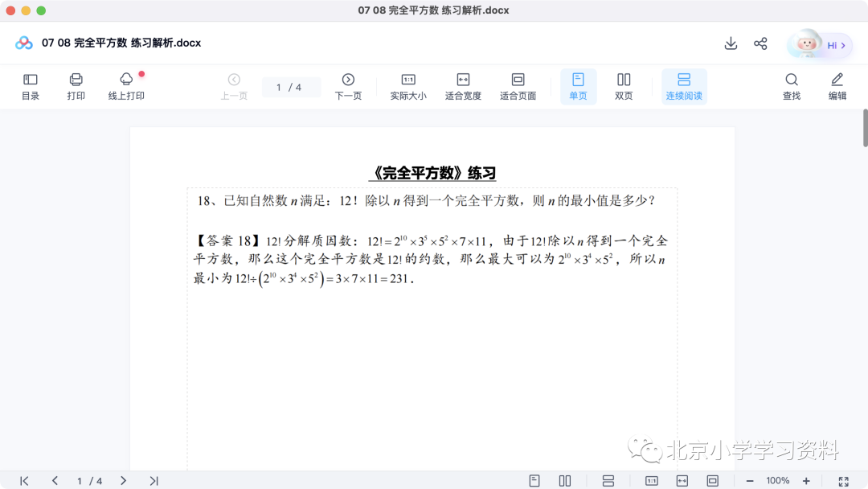The image size is (868, 489).
Task: Go to previous page with 上一页
Action: pos(234,86)
